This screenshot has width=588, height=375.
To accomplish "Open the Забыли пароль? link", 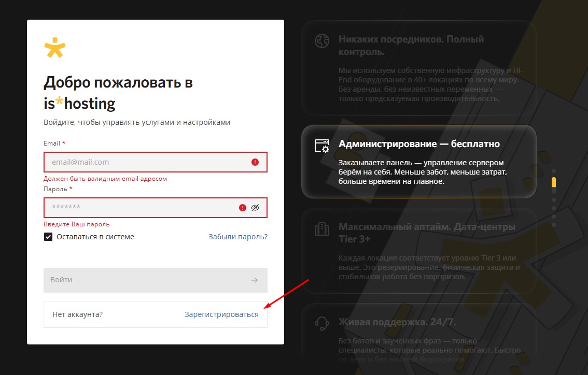I will click(x=238, y=237).
